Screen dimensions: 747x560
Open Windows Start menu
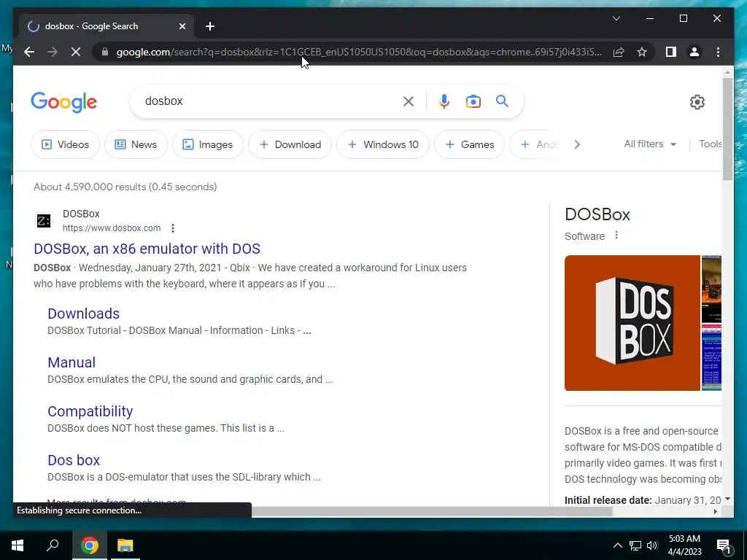point(18,545)
